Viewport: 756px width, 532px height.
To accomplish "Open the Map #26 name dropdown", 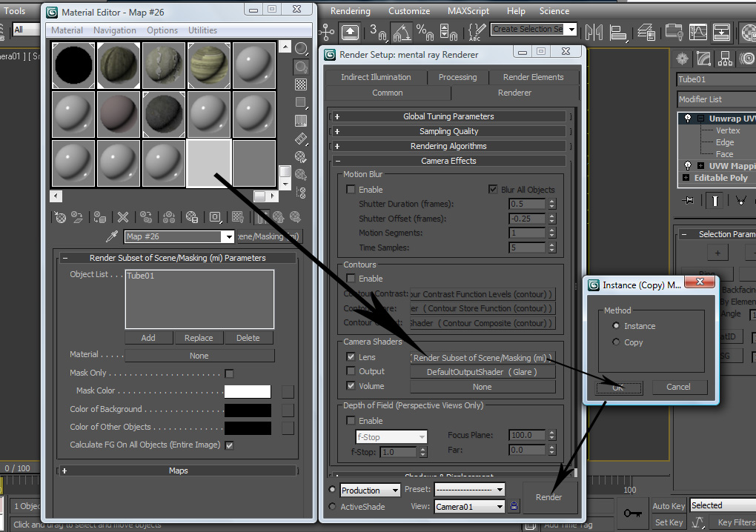I will [x=228, y=236].
